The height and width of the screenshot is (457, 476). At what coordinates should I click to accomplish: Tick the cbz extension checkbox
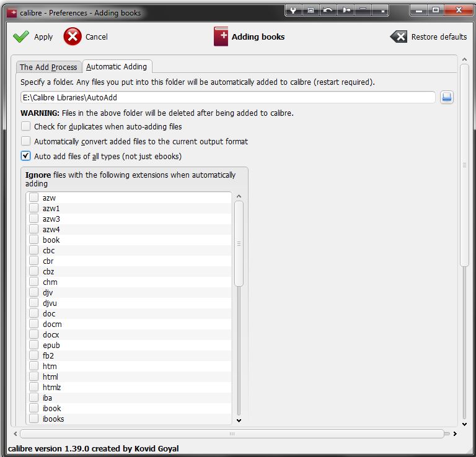[33, 271]
